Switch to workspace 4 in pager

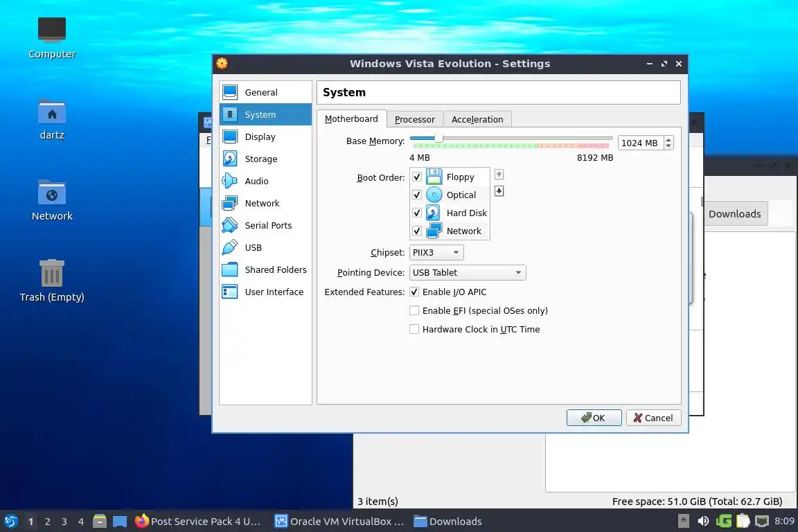[x=81, y=522]
